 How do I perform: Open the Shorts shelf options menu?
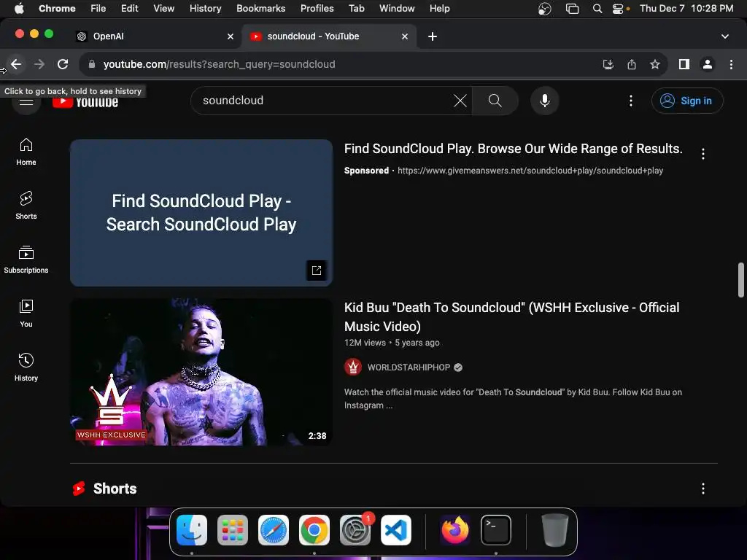click(x=703, y=489)
